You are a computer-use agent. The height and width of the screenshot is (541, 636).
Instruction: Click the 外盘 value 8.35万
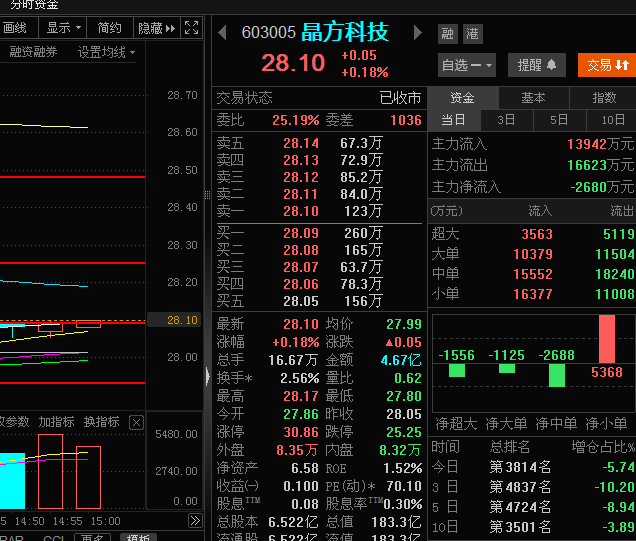pos(297,451)
